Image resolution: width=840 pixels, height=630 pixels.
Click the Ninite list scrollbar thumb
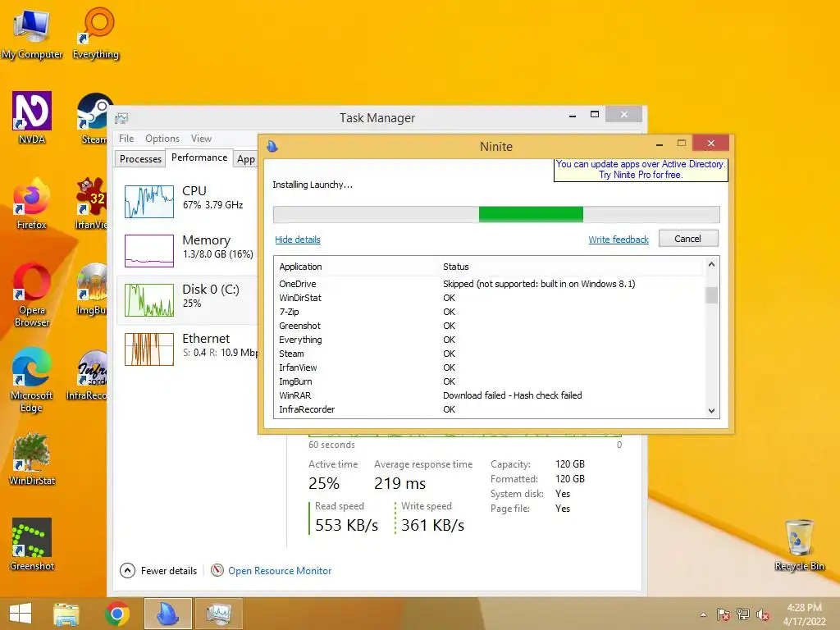coord(711,295)
